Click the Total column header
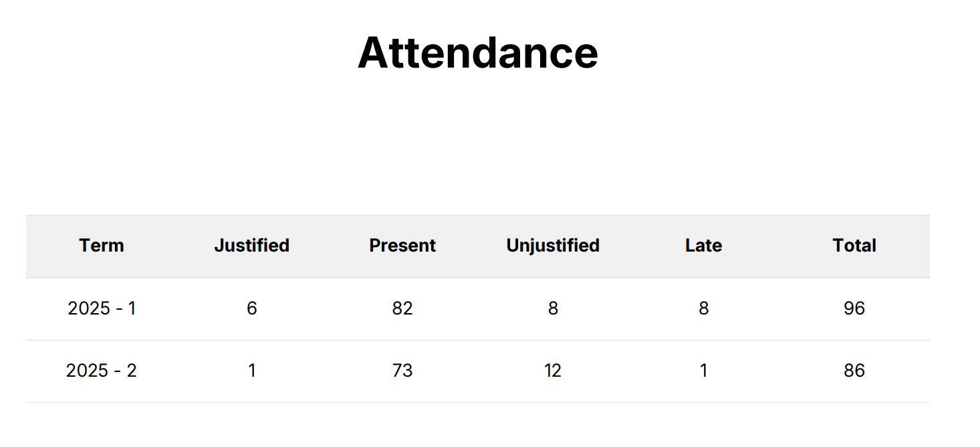 (854, 246)
